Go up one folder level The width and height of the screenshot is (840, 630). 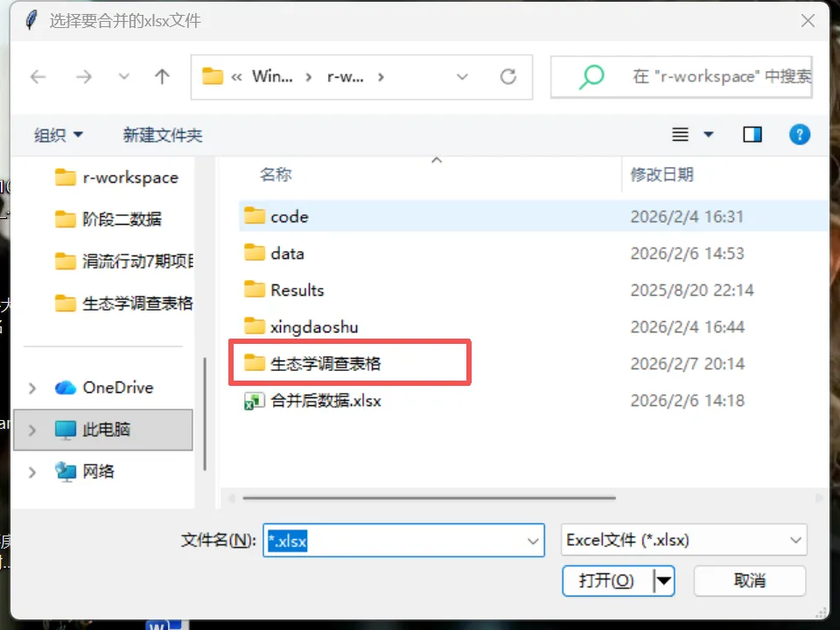[x=162, y=77]
